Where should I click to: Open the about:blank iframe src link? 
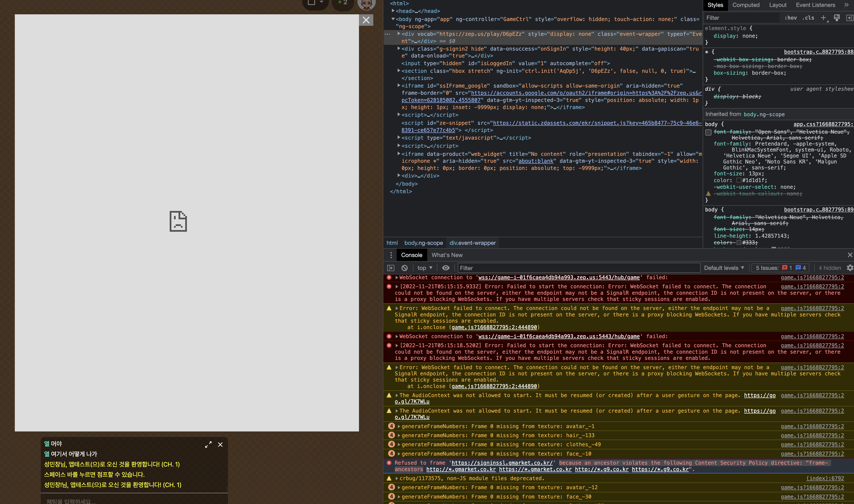(x=536, y=161)
